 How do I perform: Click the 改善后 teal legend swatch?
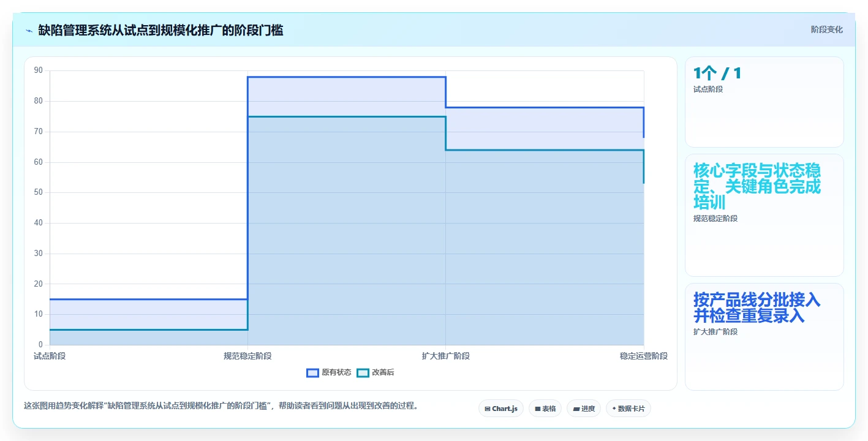363,372
